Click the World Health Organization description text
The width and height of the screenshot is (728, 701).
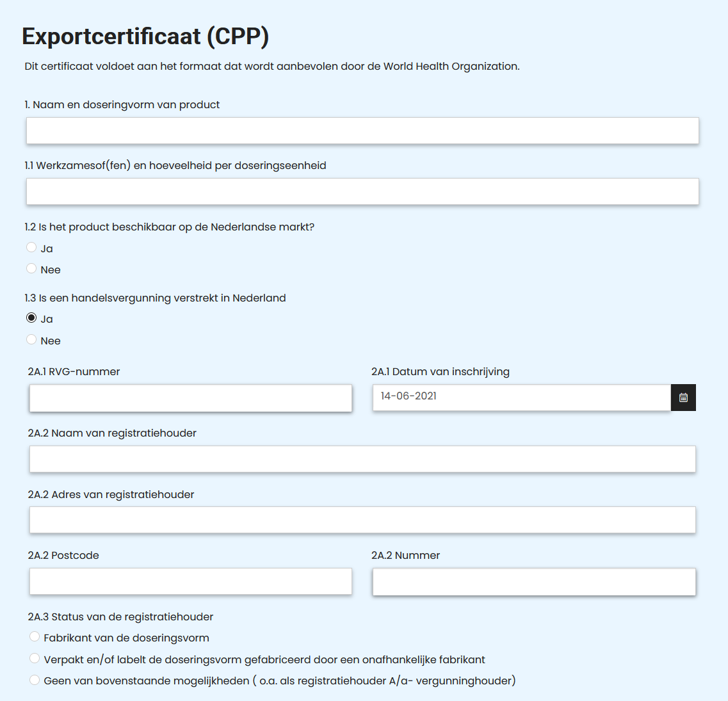click(271, 65)
